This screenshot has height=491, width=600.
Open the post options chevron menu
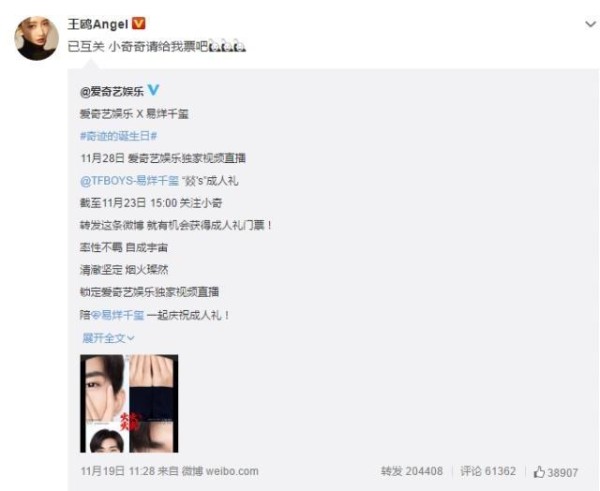point(590,24)
